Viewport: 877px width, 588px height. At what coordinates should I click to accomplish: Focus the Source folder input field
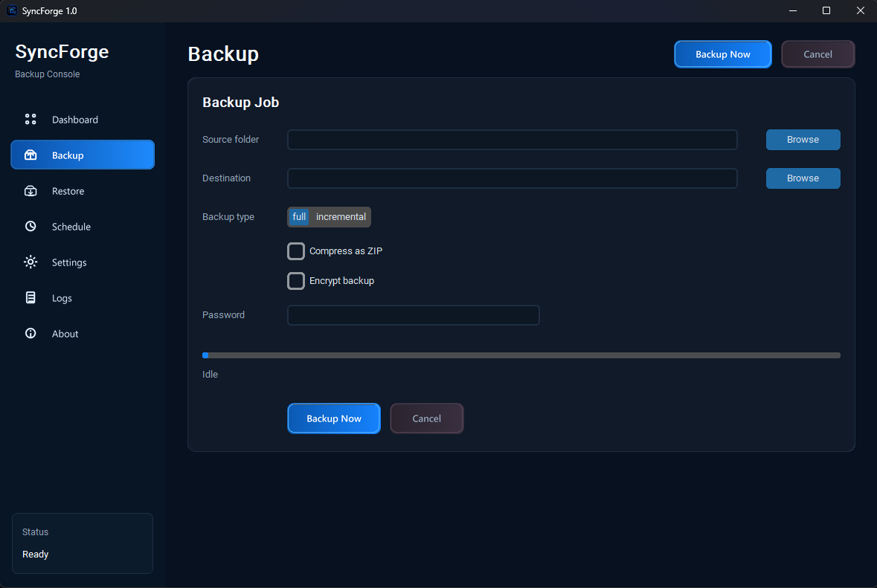click(x=513, y=140)
